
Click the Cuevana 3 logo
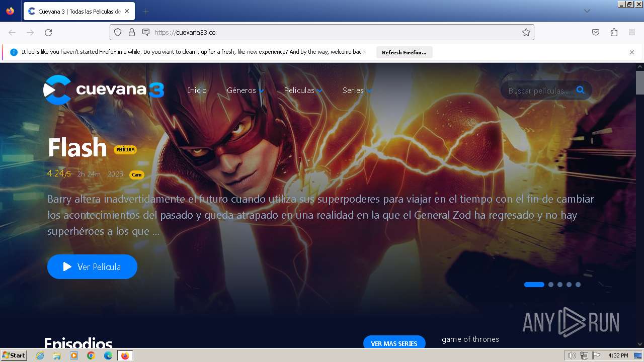[x=104, y=90]
